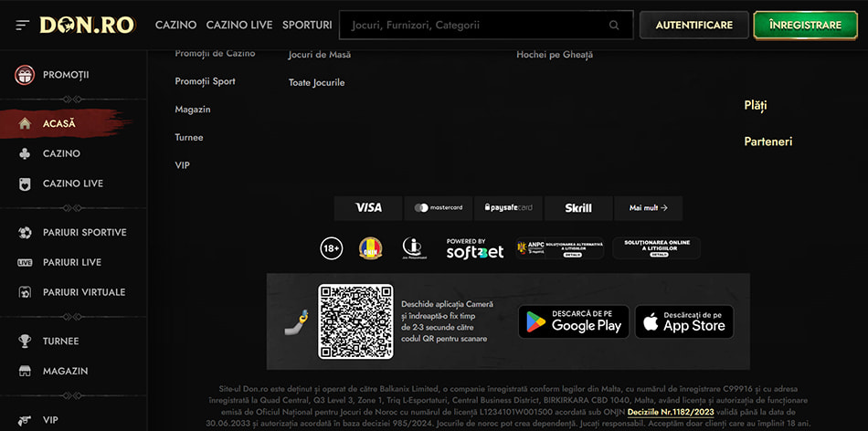Expand payment methods with Mai mult
The image size is (868, 431).
point(648,208)
